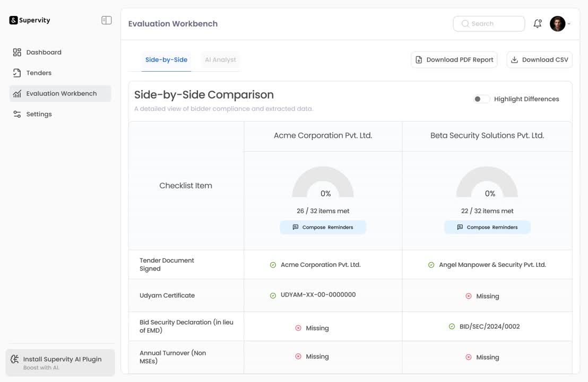The image size is (588, 382).
Task: Click the search magnifier icon
Action: point(465,24)
